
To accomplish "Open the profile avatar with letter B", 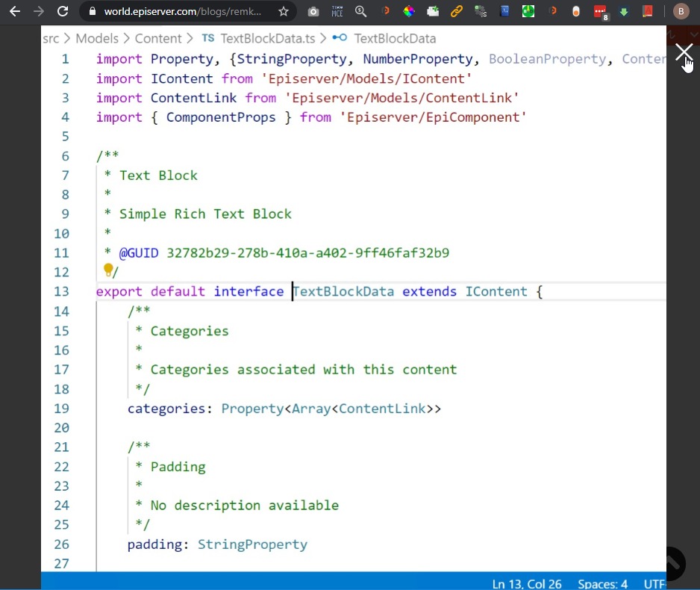I will [x=681, y=11].
